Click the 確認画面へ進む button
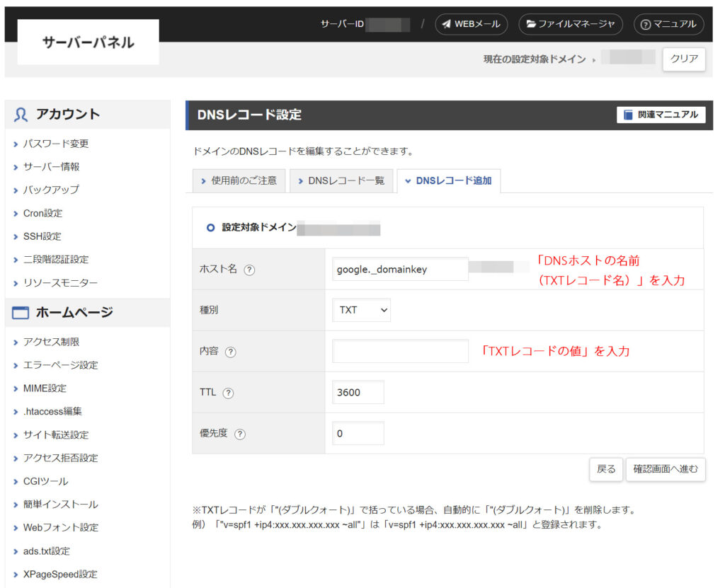The width and height of the screenshot is (725, 588). tap(665, 469)
